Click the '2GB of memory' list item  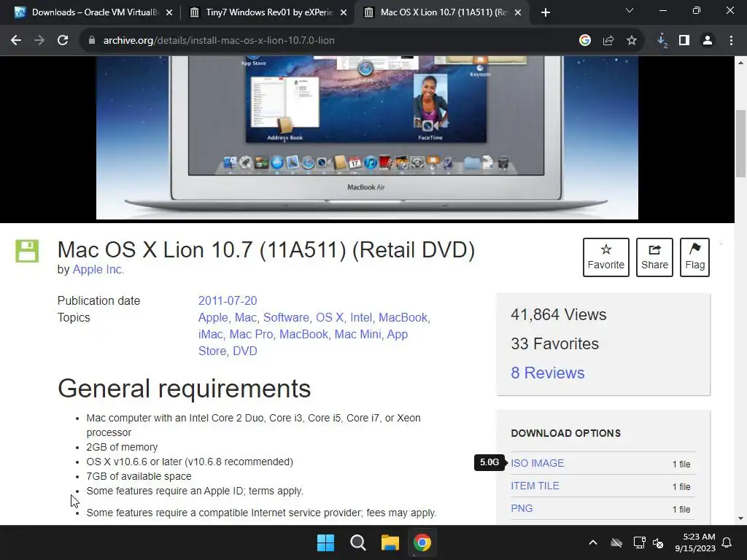(x=122, y=447)
